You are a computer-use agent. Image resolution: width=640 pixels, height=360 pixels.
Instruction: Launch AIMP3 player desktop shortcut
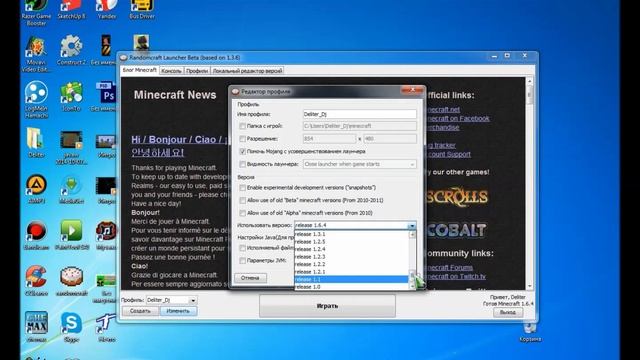pos(36,189)
